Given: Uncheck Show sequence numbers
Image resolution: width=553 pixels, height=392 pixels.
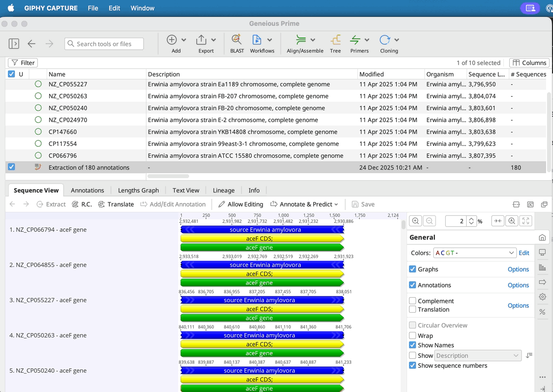Looking at the screenshot, I should coord(413,366).
